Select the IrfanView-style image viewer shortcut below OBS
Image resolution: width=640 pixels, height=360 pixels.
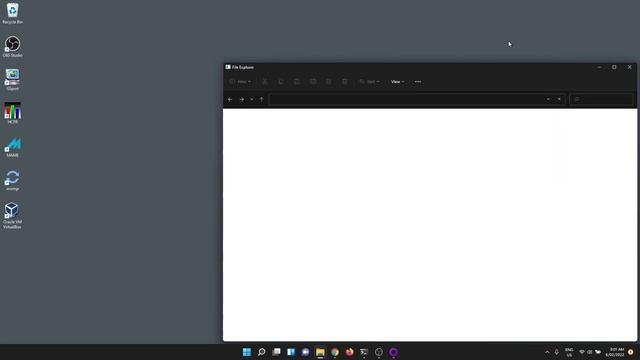click(x=12, y=80)
